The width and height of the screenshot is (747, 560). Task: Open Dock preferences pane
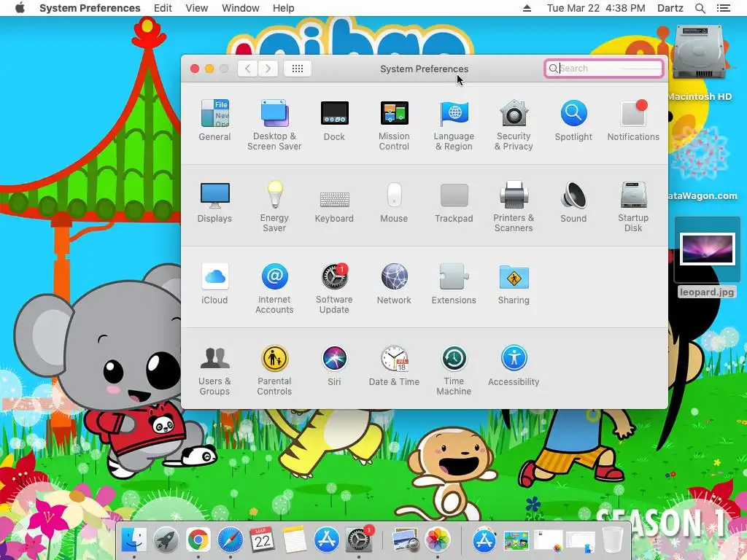coord(334,120)
